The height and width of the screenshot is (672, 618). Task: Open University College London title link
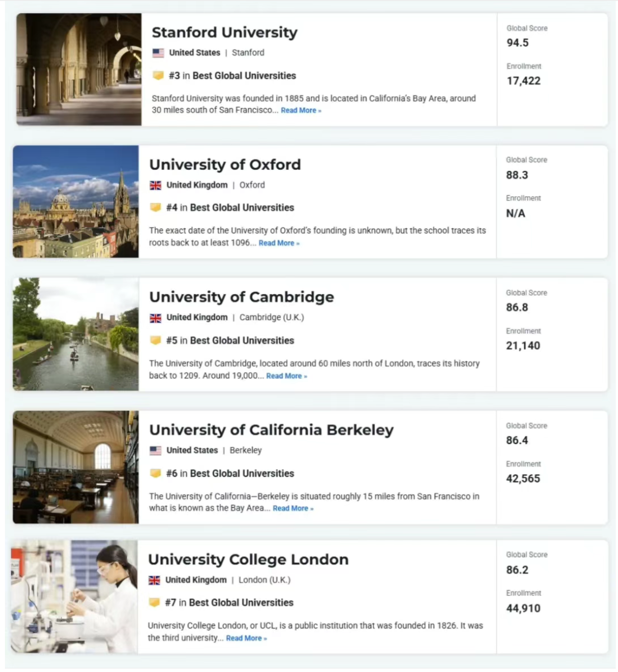click(x=249, y=560)
